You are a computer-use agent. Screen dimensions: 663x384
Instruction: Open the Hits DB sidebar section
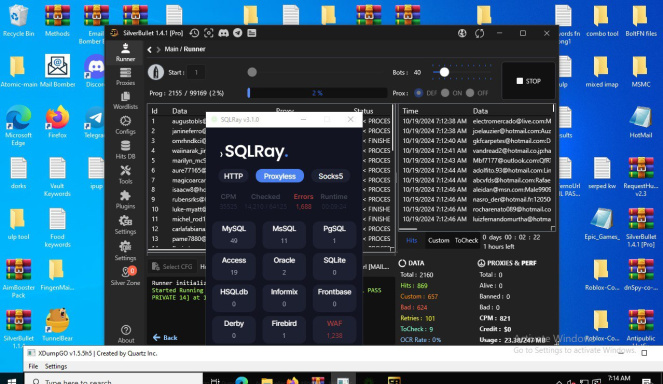coord(125,150)
